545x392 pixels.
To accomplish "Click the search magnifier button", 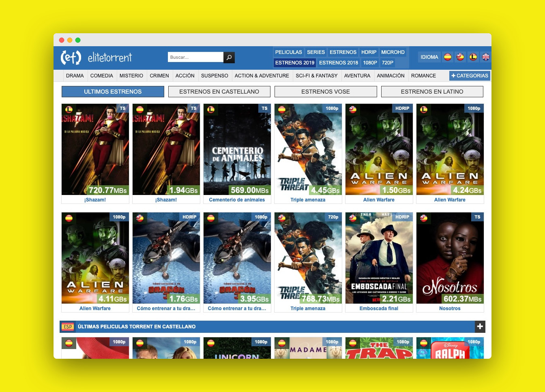I will click(x=229, y=58).
